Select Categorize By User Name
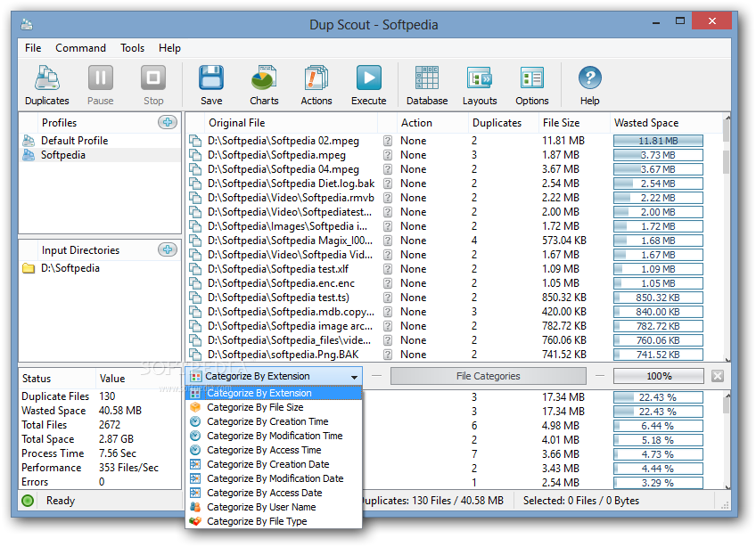The width and height of the screenshot is (756, 547). (274, 507)
